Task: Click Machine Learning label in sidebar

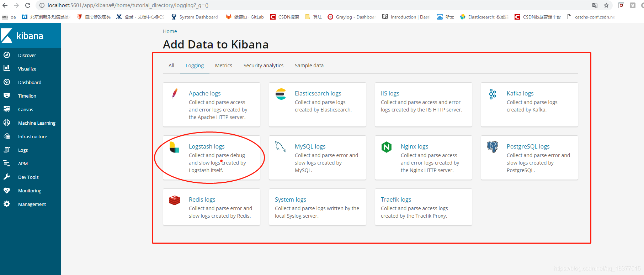Action: 37,123
